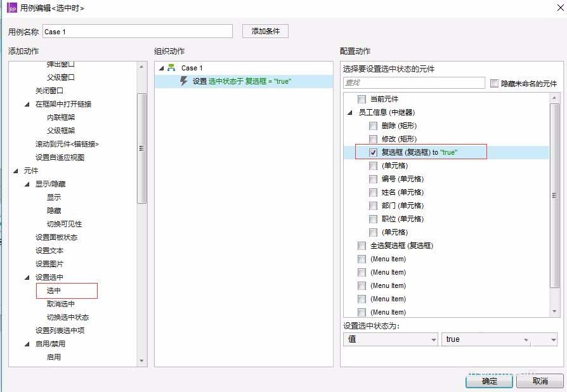Click the widget list scroll down arrow
Image resolution: width=567 pixels, height=392 pixels.
[554, 311]
